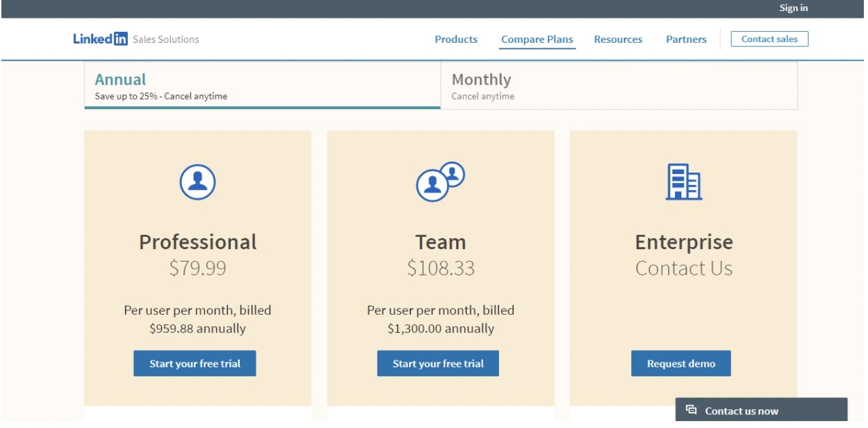Click the Enterprise plan heading
The height and width of the screenshot is (428, 868).
683,242
